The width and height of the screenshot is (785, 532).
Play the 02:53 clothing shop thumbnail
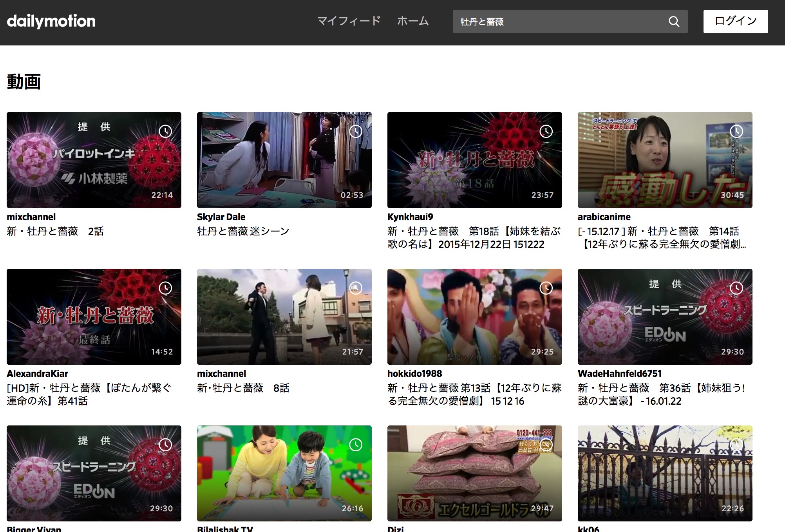pos(284,160)
